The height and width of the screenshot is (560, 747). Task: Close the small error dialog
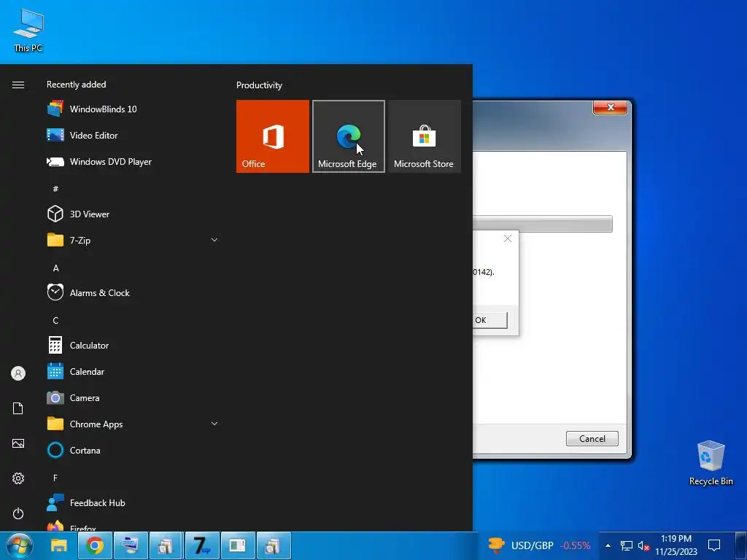(508, 238)
